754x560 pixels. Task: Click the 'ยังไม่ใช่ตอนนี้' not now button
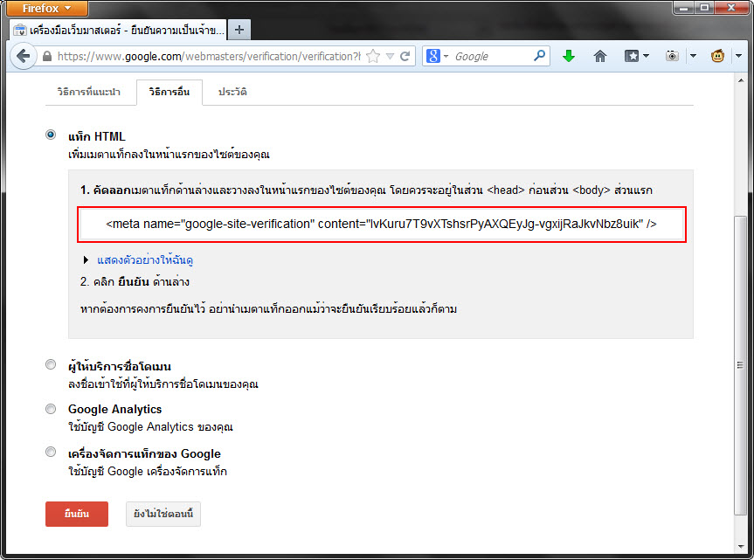163,514
